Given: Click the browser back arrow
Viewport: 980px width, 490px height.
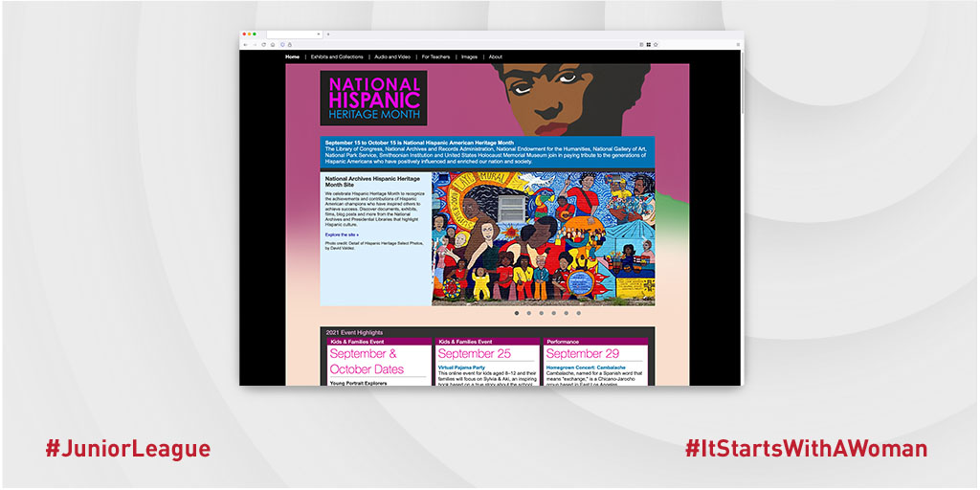Looking at the screenshot, I should pyautogui.click(x=246, y=44).
